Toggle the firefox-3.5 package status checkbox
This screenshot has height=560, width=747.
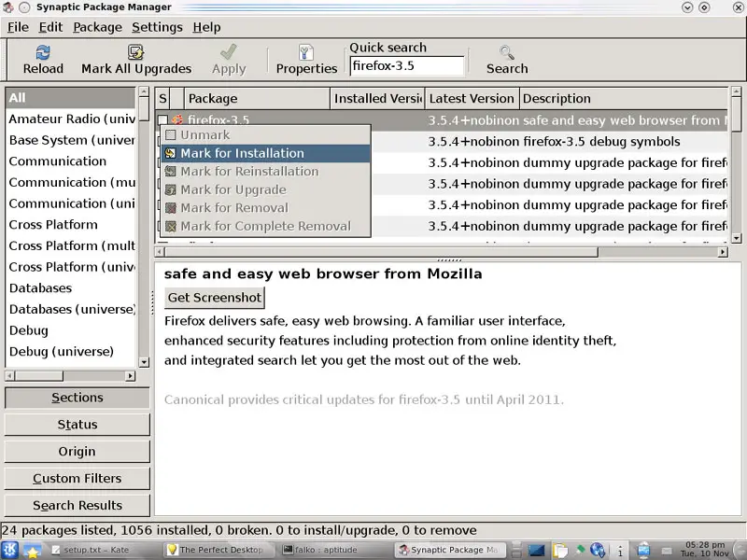pos(162,119)
